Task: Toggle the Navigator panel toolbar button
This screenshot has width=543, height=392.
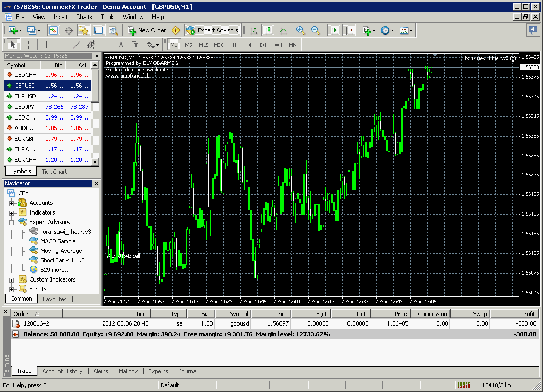Action: [x=83, y=30]
